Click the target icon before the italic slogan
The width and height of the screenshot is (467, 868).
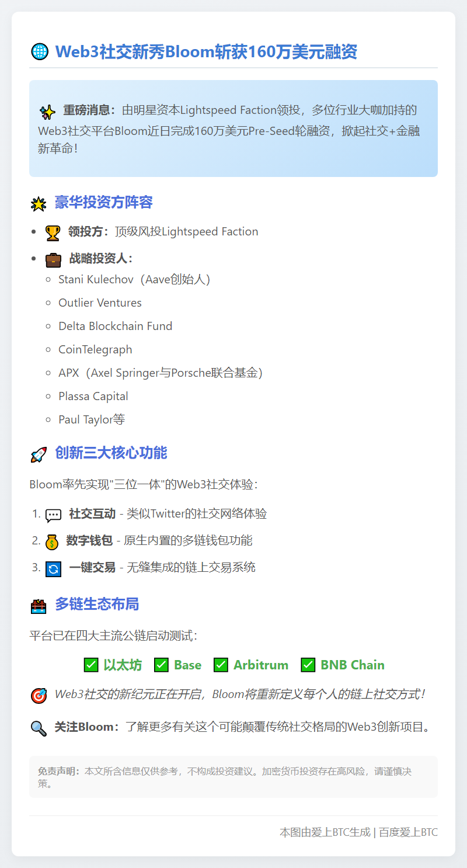click(39, 696)
